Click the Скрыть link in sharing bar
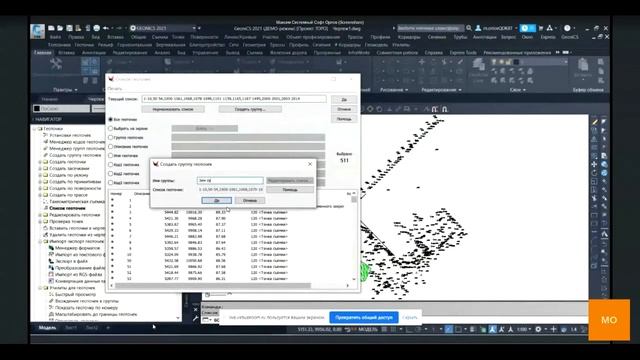Screen dimensions: 640x360 (x=410, y=317)
